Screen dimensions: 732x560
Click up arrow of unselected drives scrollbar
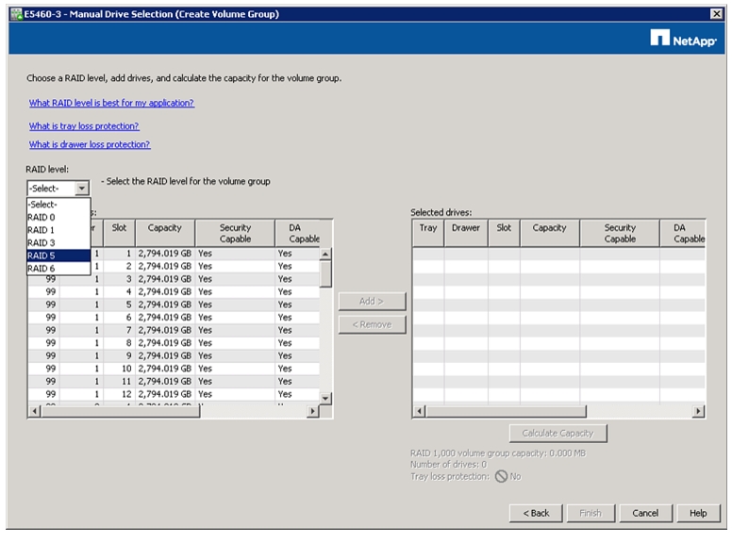[x=325, y=254]
